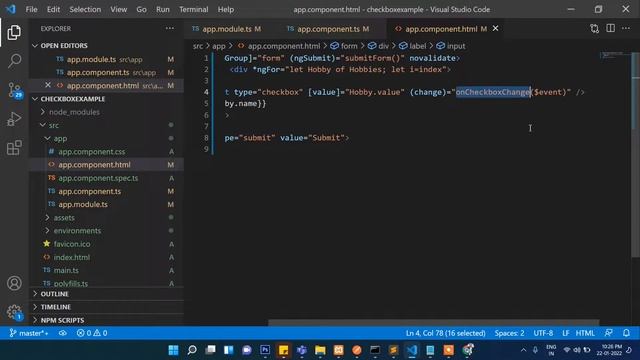
Task: Open app.component.ts in src app tree
Action: (89, 191)
